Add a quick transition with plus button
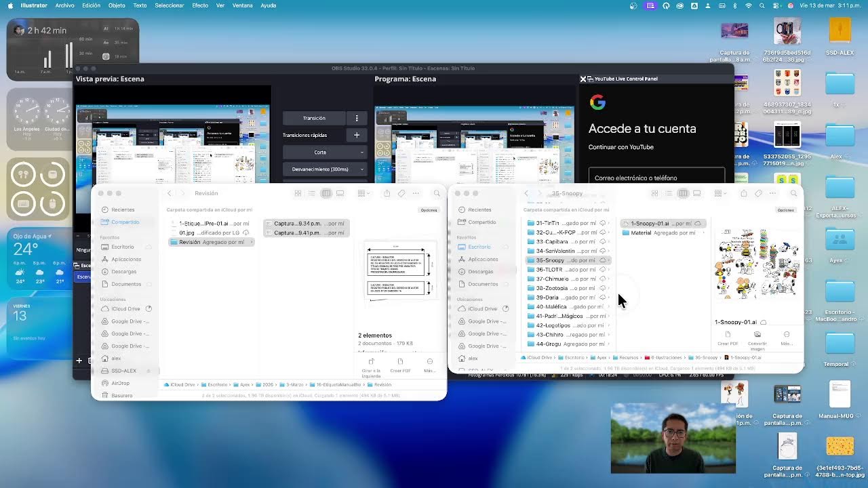The image size is (868, 488). [357, 135]
